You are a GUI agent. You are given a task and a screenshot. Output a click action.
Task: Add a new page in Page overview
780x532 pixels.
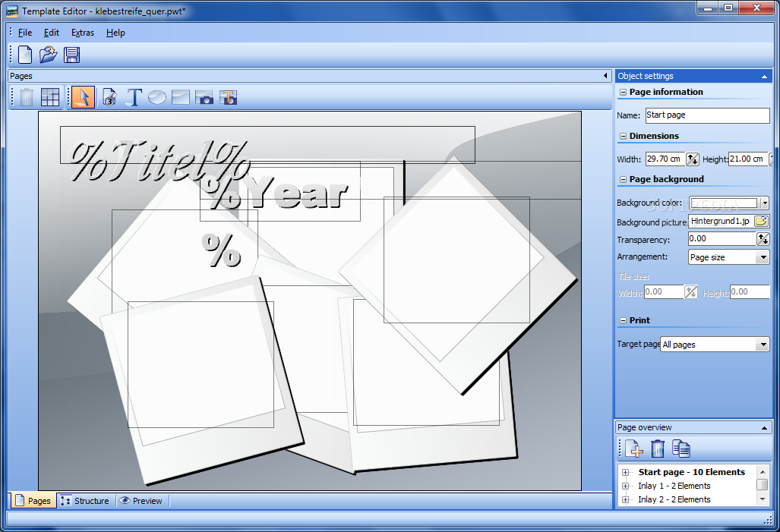pyautogui.click(x=634, y=449)
